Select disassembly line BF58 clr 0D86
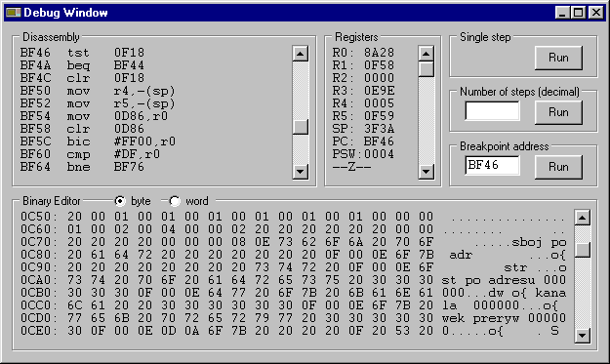The width and height of the screenshot is (610, 364). (x=83, y=129)
